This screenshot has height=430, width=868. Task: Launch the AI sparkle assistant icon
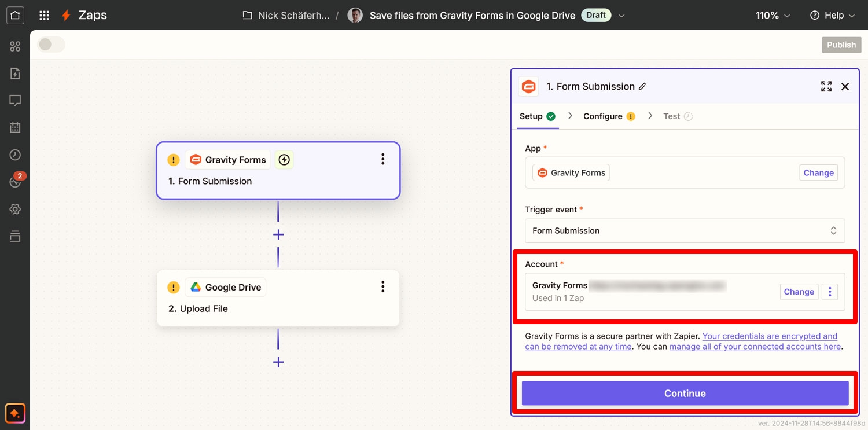pyautogui.click(x=15, y=413)
